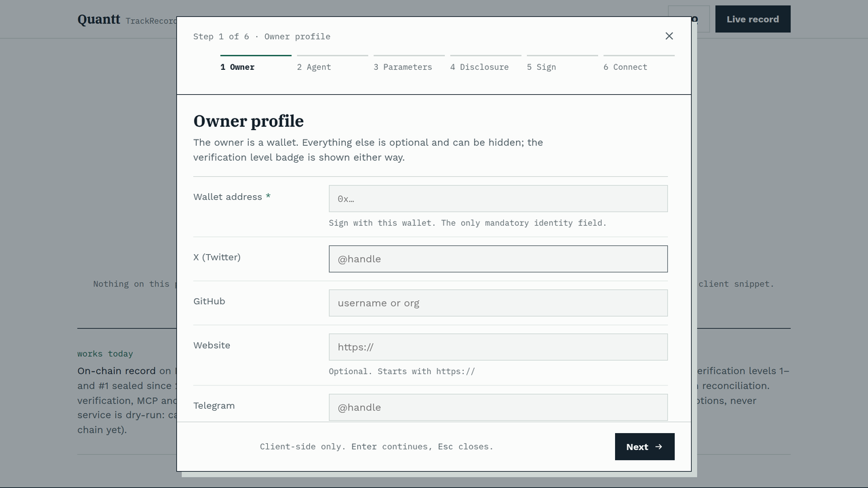This screenshot has height=488, width=868.
Task: Click the 'Website' field label
Action: pos(212,345)
